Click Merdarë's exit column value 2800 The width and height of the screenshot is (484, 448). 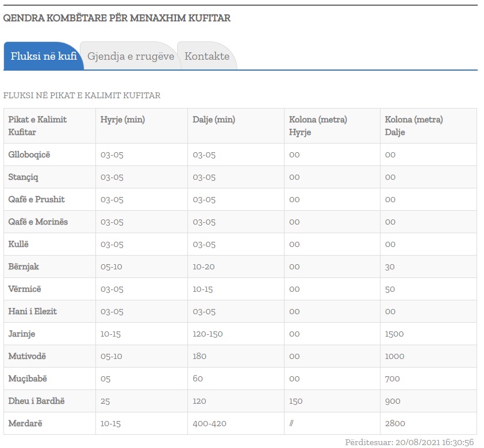395,423
